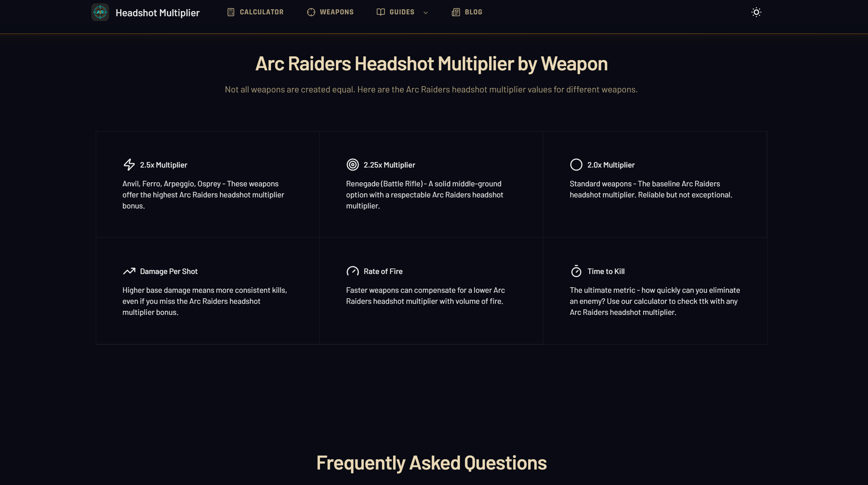Image resolution: width=868 pixels, height=485 pixels.
Task: Click the Headshot Multiplier crosshair logo
Action: point(100,12)
